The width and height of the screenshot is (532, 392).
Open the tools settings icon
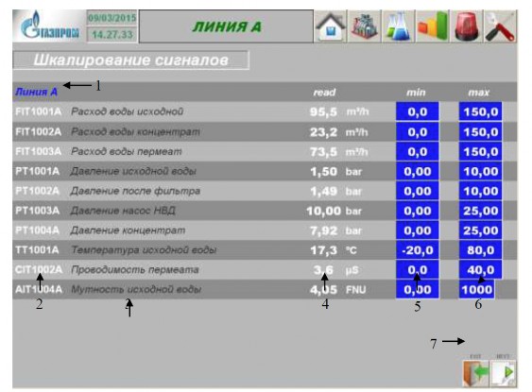click(x=500, y=26)
